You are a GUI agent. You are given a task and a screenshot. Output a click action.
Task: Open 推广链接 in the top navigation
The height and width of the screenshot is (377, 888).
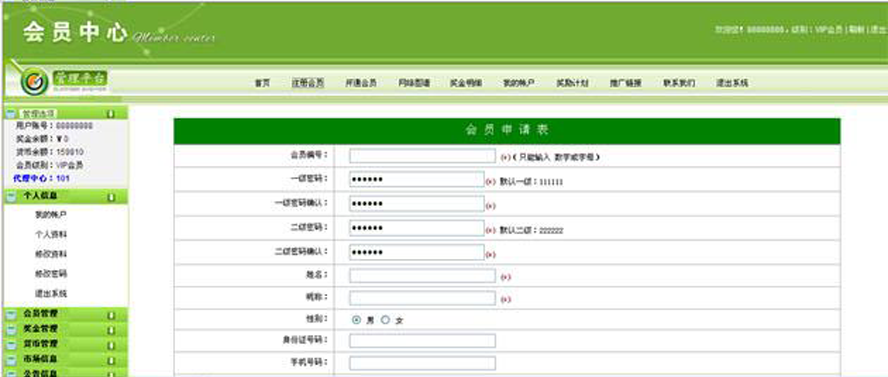coord(625,83)
